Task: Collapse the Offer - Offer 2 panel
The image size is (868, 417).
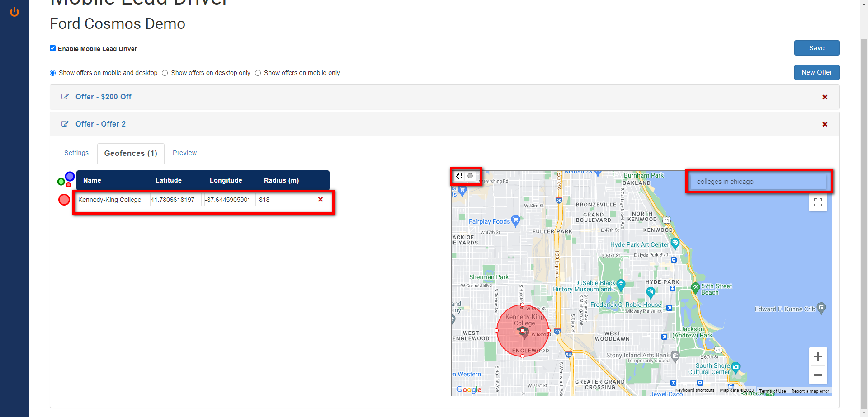Action: pyautogui.click(x=100, y=124)
